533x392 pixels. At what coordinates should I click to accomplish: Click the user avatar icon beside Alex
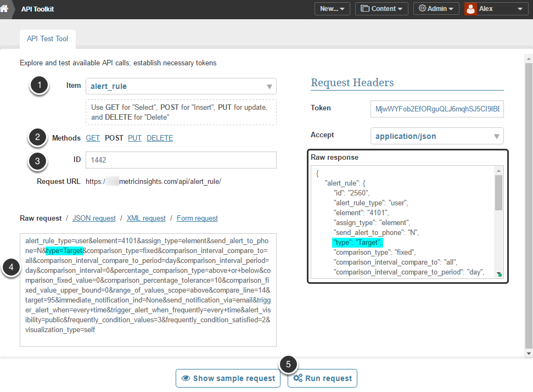click(470, 9)
